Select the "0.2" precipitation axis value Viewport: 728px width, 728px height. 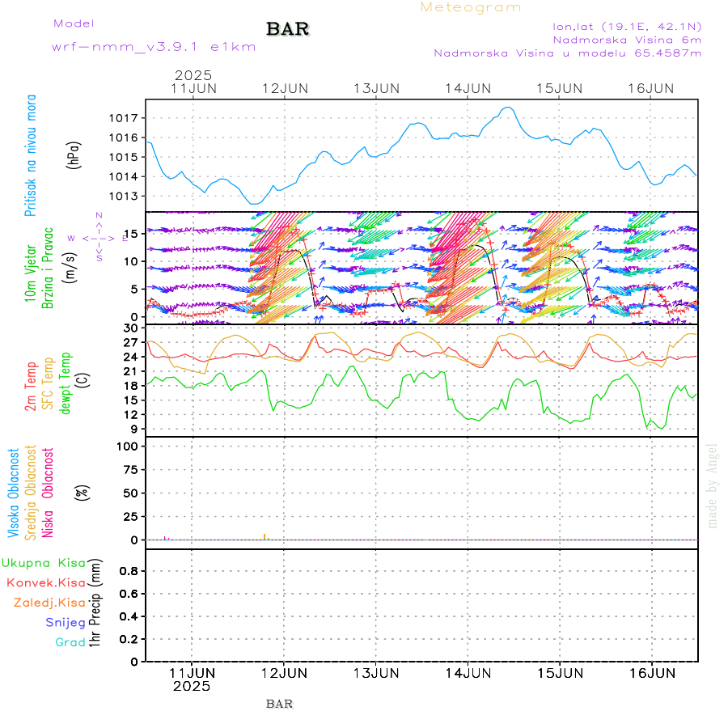(129, 639)
